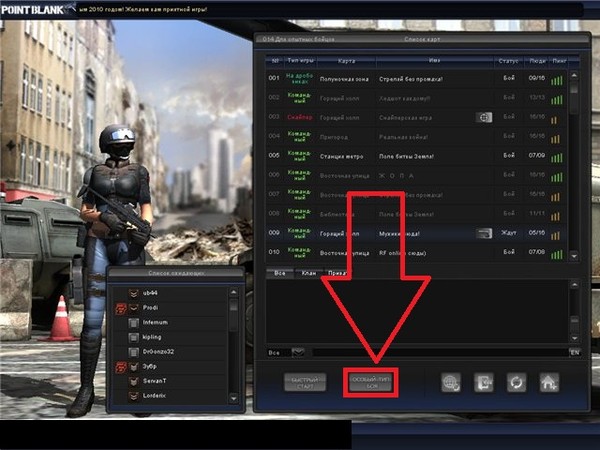Image resolution: width=600 pixels, height=450 pixels.
Task: Select room 001 Полуночная зона
Action: coord(416,79)
